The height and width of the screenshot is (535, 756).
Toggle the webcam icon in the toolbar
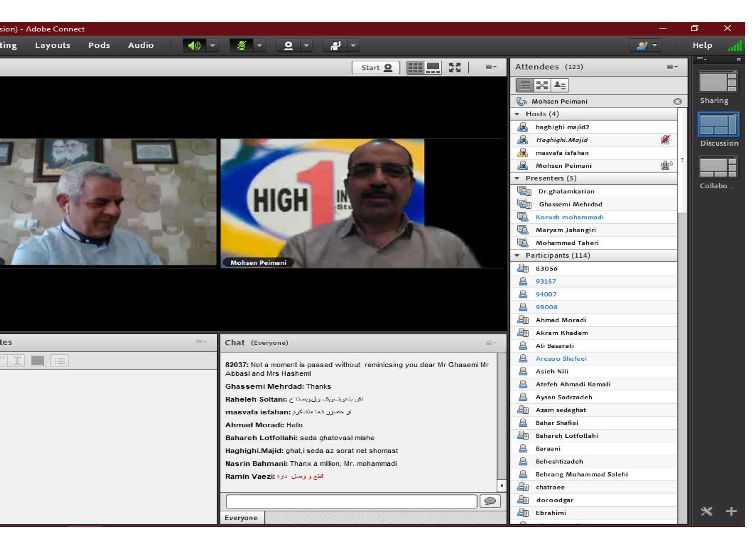pyautogui.click(x=288, y=45)
